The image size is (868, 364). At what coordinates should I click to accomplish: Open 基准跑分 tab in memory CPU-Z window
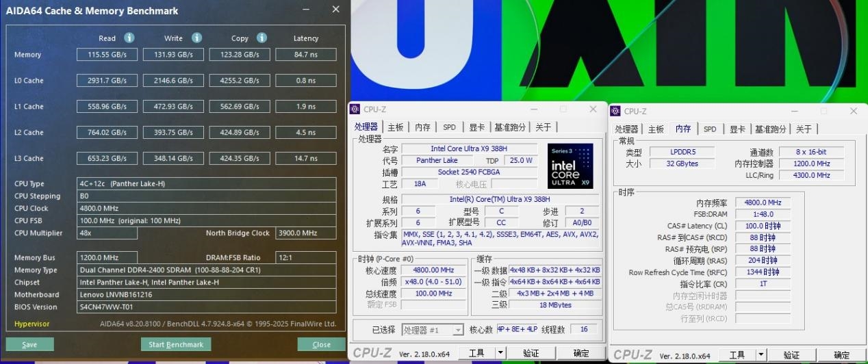point(770,129)
